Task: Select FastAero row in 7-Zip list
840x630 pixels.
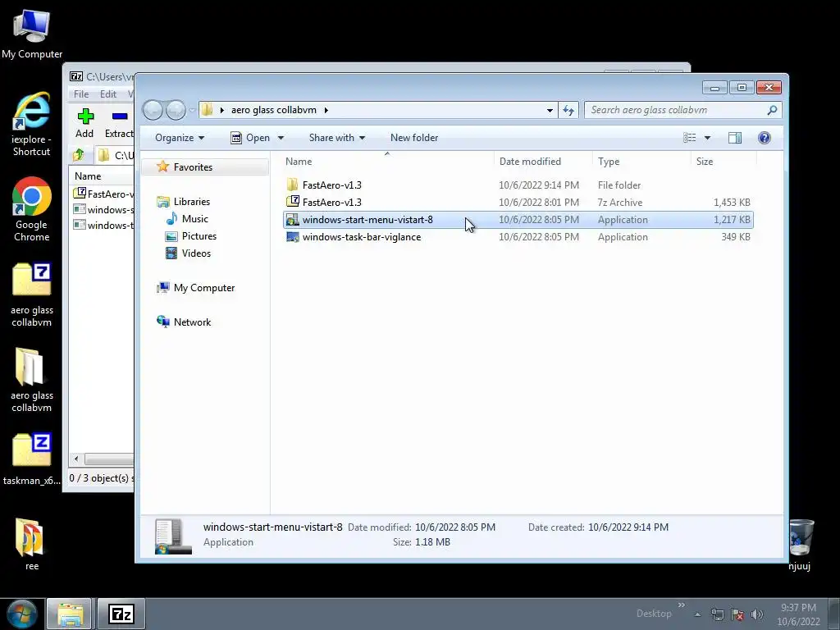Action: coord(103,194)
